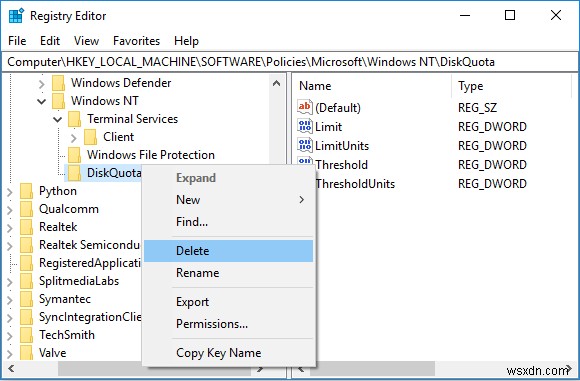580x381 pixels.
Task: Click the Windows File Protection folder icon
Action: point(74,155)
